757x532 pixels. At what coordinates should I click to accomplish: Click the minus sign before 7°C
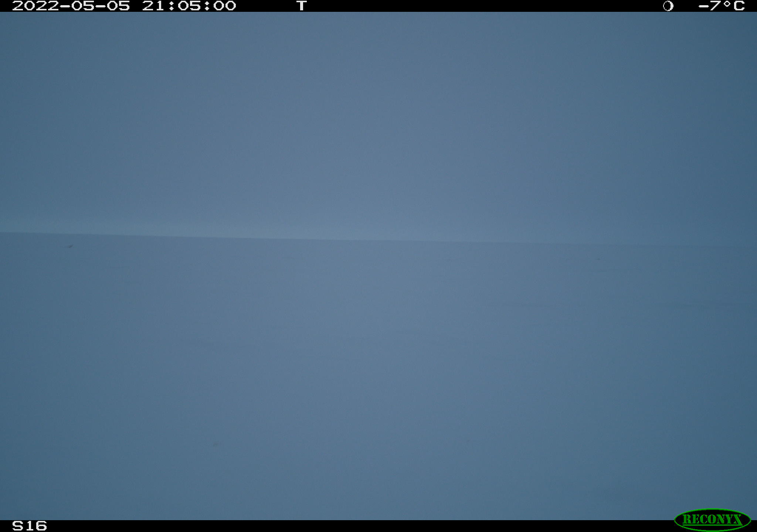point(703,6)
